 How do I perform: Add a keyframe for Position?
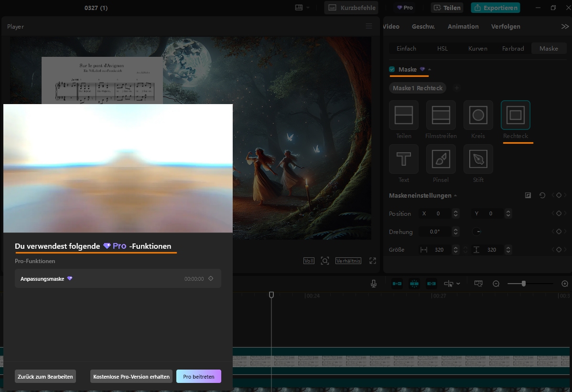[x=559, y=213]
